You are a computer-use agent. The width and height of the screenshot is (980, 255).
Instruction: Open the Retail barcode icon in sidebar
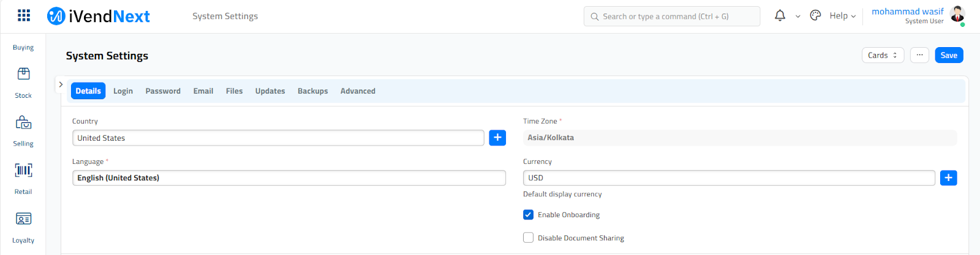pos(23,171)
